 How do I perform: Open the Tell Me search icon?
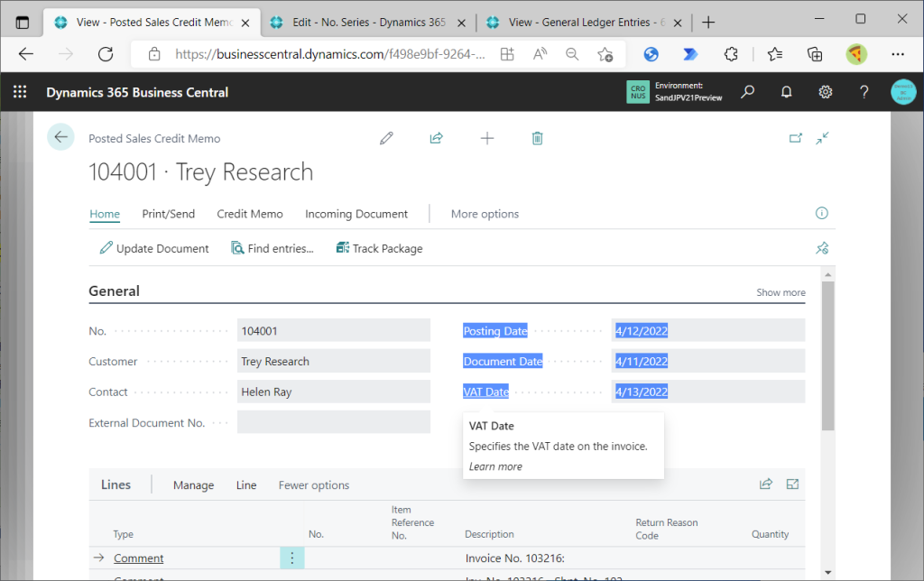747,92
